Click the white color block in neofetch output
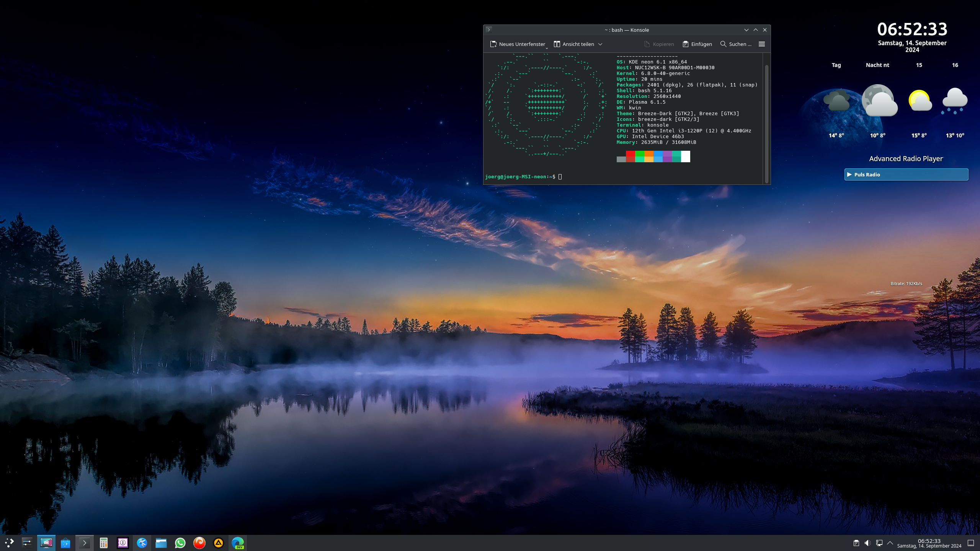 (686, 156)
